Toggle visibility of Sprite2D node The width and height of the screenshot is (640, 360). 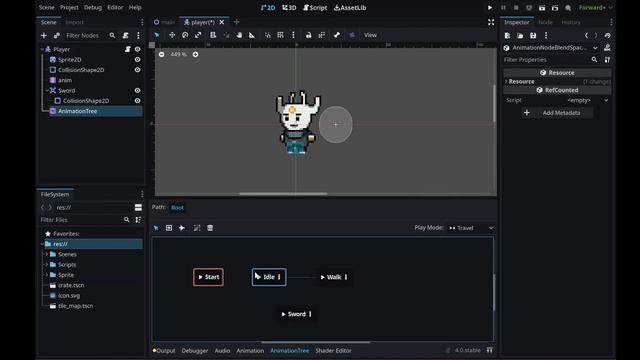[138, 60]
